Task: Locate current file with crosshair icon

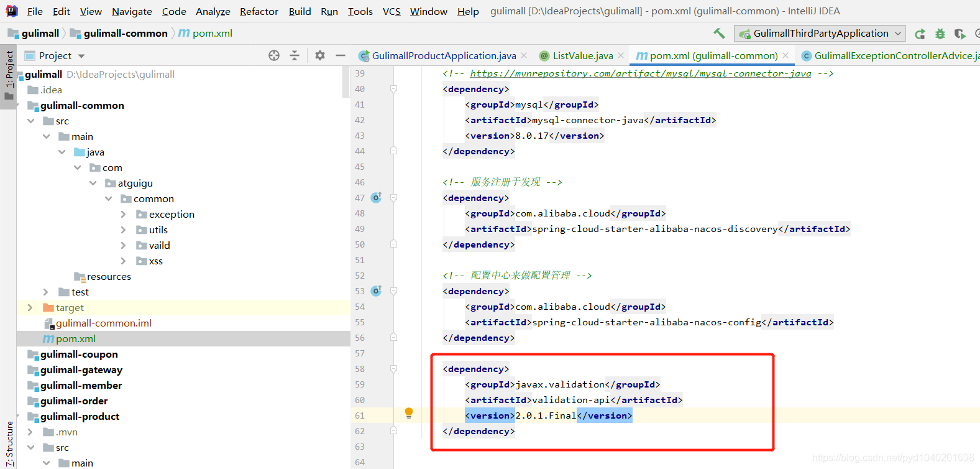Action: [x=274, y=55]
